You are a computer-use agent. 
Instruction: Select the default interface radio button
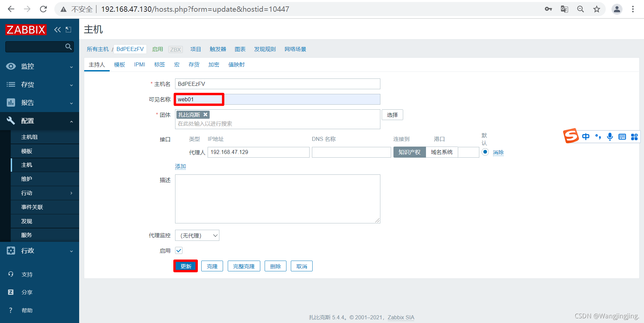pyautogui.click(x=485, y=152)
